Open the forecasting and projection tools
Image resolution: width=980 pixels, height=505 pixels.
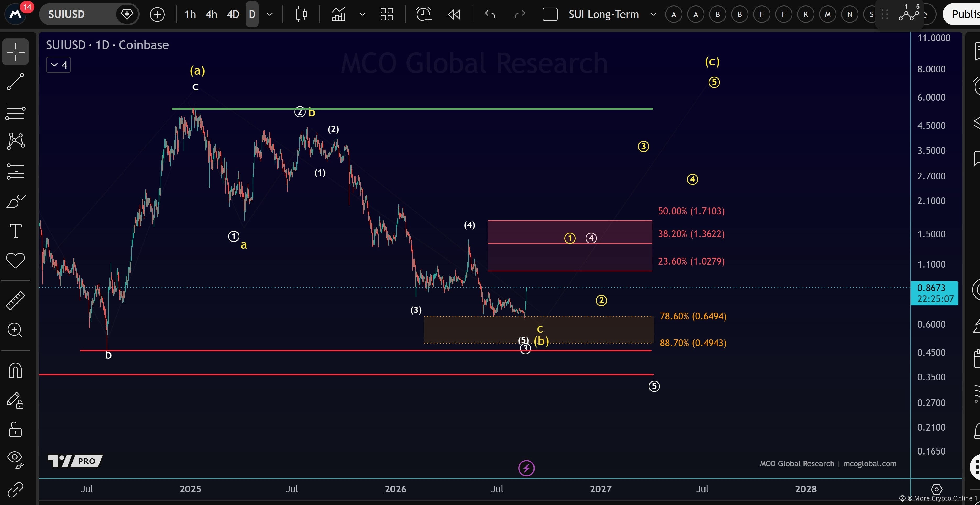click(16, 171)
